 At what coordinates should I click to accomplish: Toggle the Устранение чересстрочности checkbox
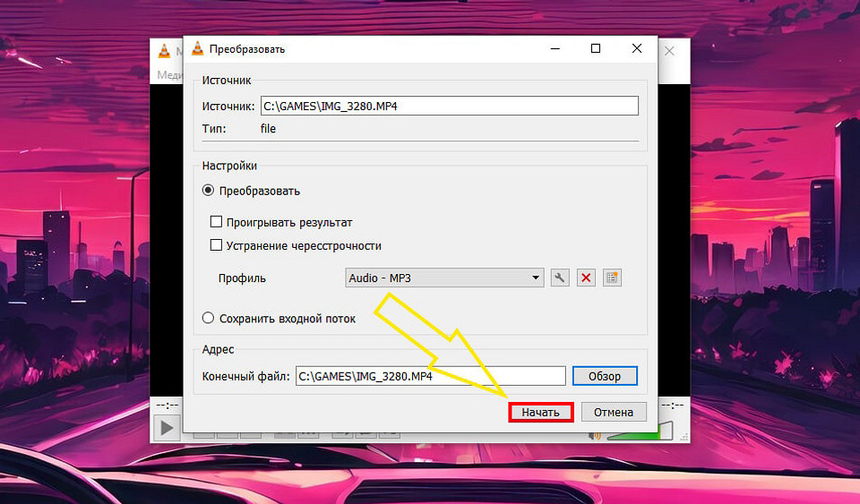pos(216,245)
